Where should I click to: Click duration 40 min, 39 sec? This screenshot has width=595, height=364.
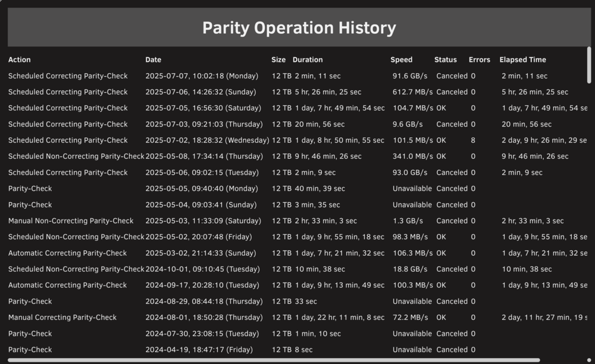point(320,189)
